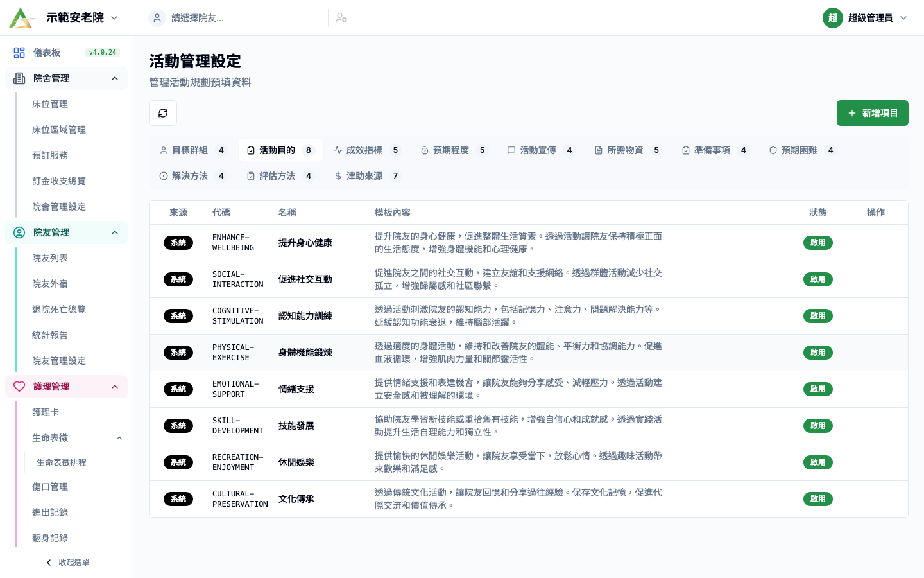The height and width of the screenshot is (578, 924).
Task: Click the app logo in the header
Action: pyautogui.click(x=22, y=18)
